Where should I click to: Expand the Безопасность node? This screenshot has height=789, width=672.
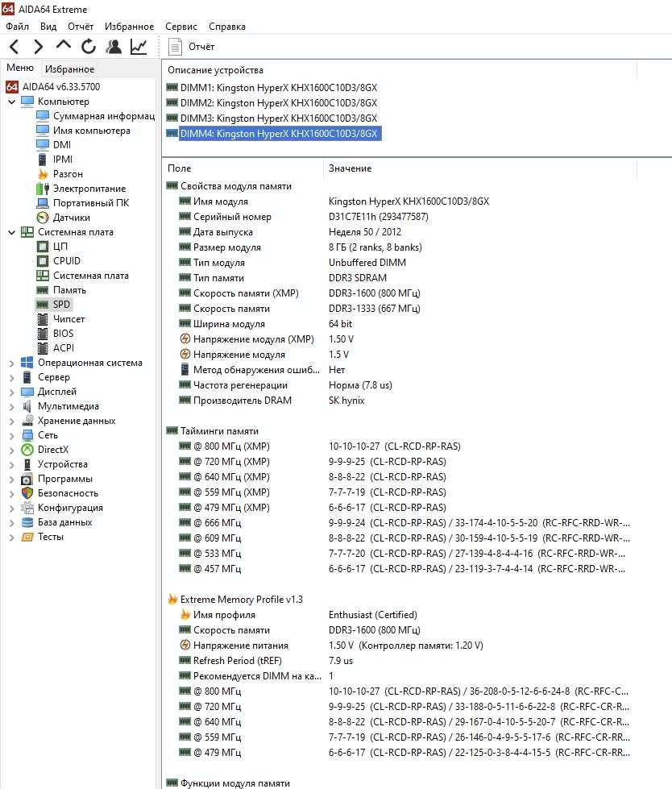11,494
